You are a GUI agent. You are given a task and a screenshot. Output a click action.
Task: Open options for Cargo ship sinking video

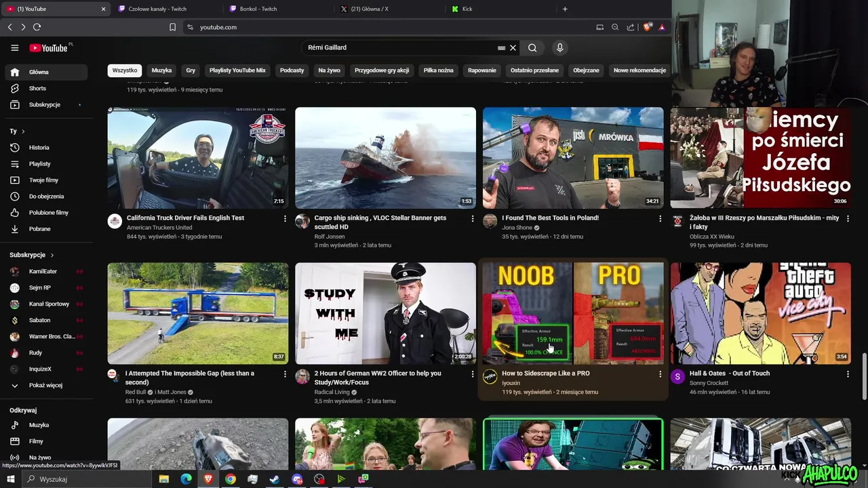click(x=473, y=218)
